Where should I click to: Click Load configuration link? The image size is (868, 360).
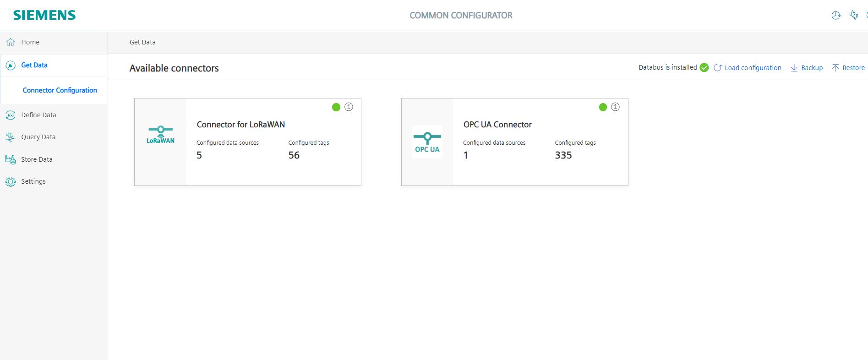[x=753, y=68]
